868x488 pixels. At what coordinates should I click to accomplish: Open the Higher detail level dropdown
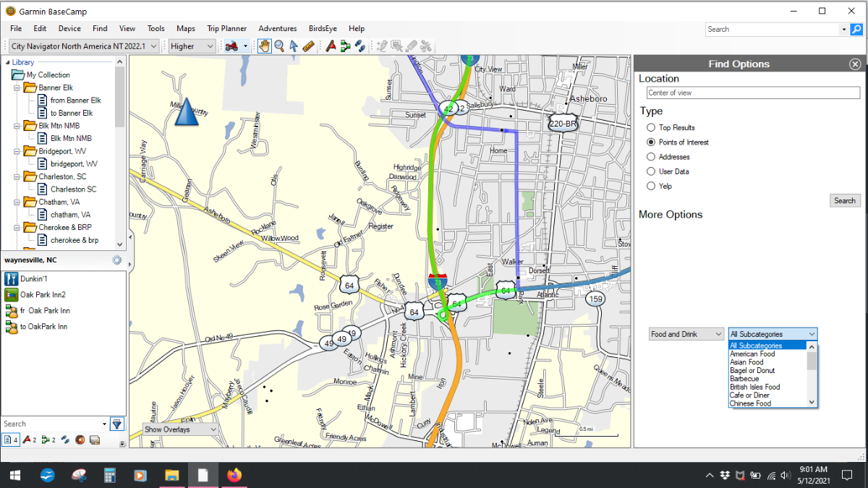(192, 46)
